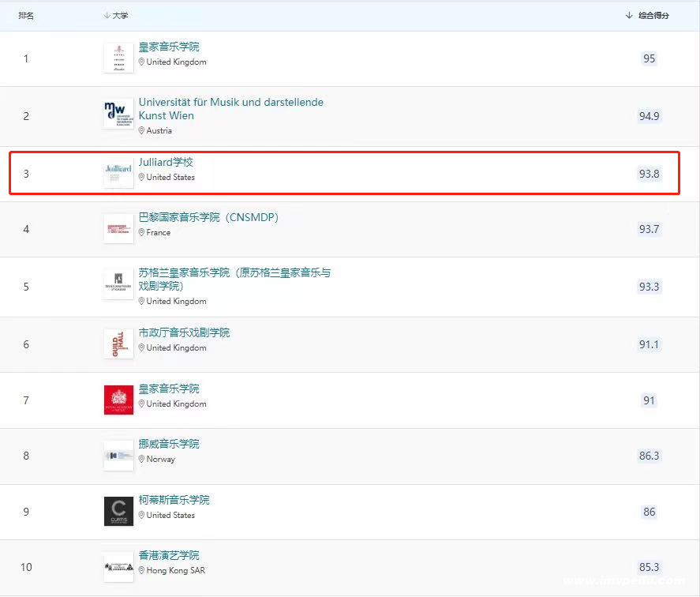Open the 柯蒂斯音乐学院 link
The image size is (700, 597).
coord(174,501)
